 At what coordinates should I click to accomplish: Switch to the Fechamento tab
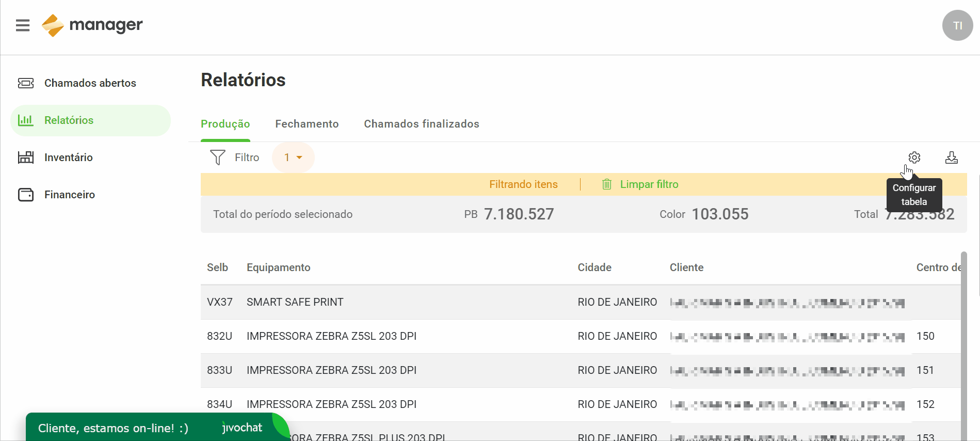tap(307, 124)
